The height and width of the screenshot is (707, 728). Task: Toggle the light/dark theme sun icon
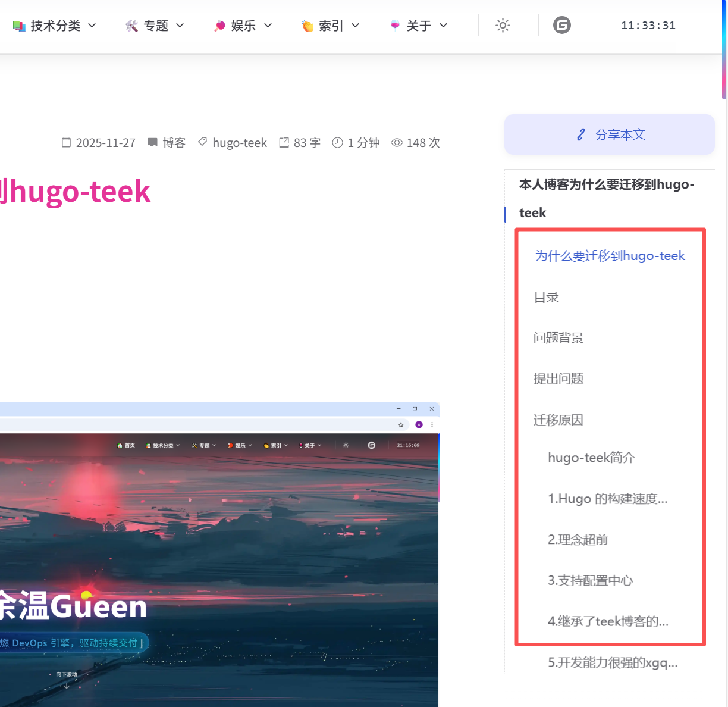503,26
